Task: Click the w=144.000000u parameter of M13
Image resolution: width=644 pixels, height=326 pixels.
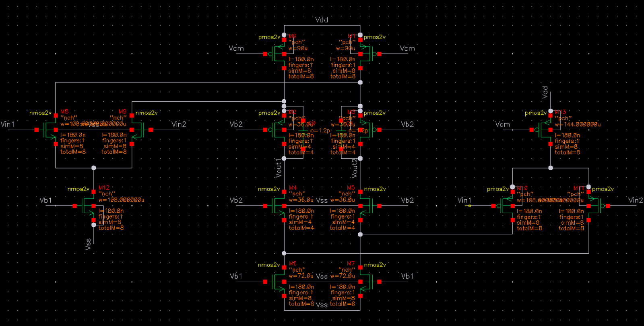Action: click(578, 125)
